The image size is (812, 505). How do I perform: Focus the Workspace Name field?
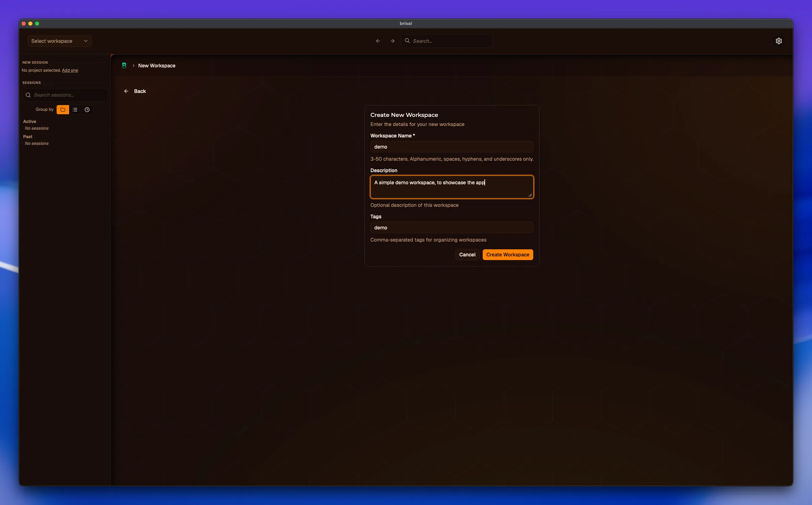pyautogui.click(x=452, y=147)
